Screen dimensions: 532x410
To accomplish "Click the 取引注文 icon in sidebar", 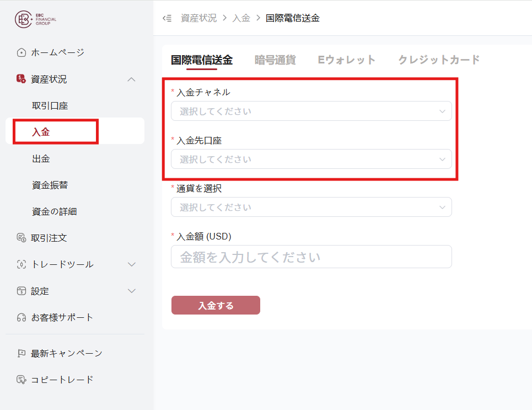I will [22, 238].
